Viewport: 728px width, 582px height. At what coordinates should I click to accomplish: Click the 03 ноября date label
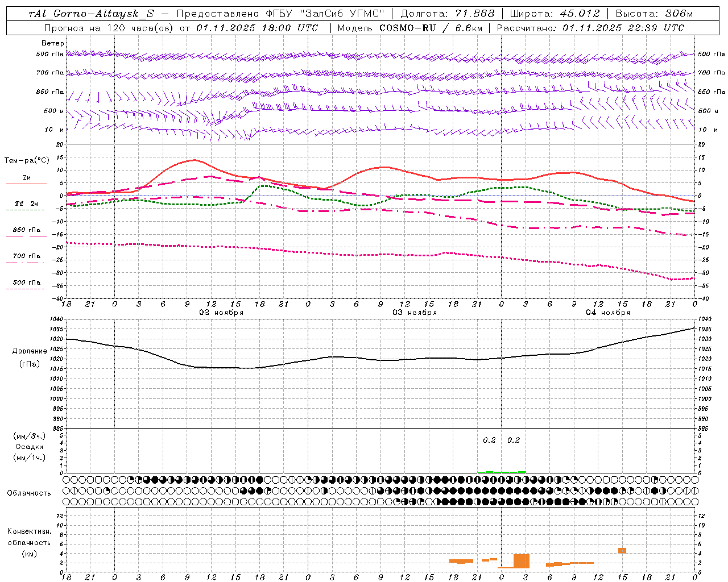pos(415,312)
